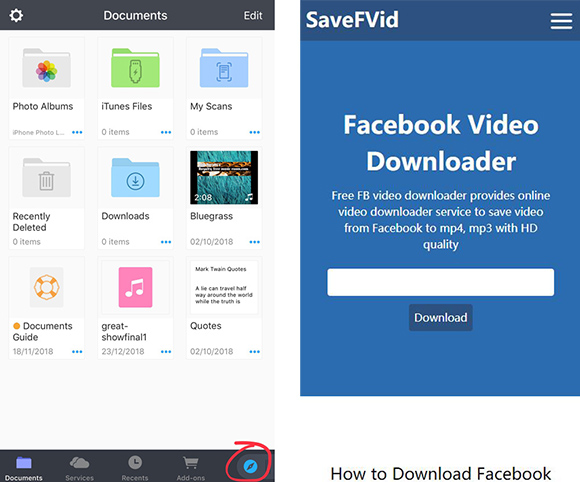
Task: Select the Quotes file name
Action: (x=206, y=326)
